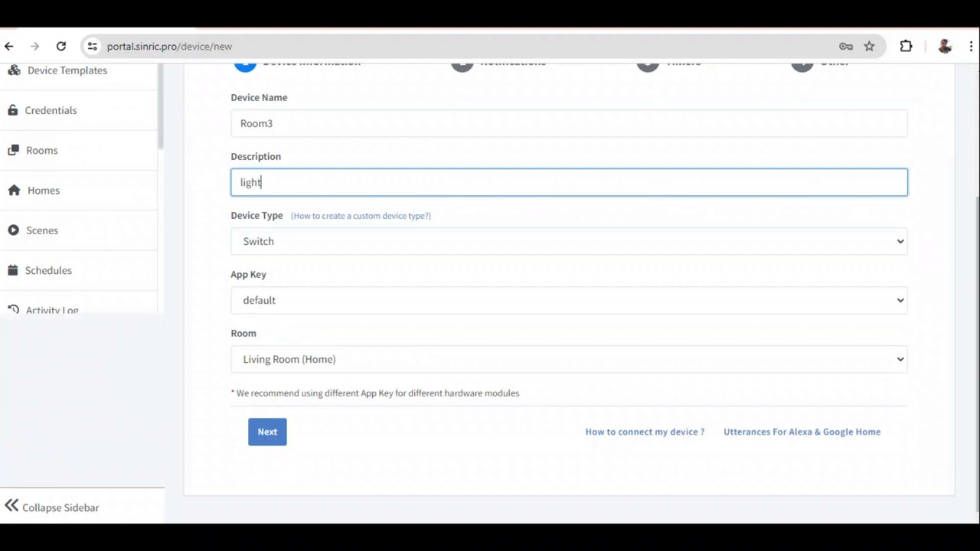Click the password key icon in address bar
Screen dimensions: 980x551
[x=846, y=46]
